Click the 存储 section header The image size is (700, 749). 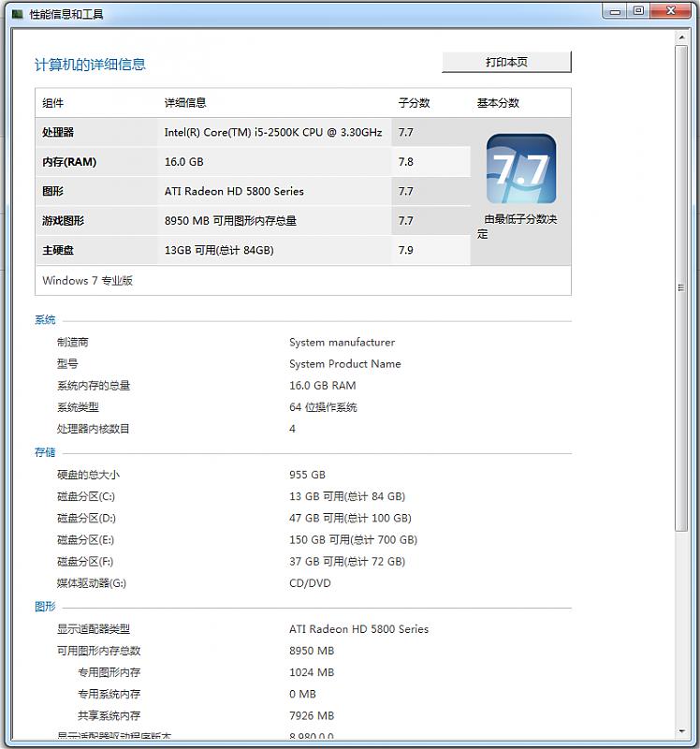[45, 452]
